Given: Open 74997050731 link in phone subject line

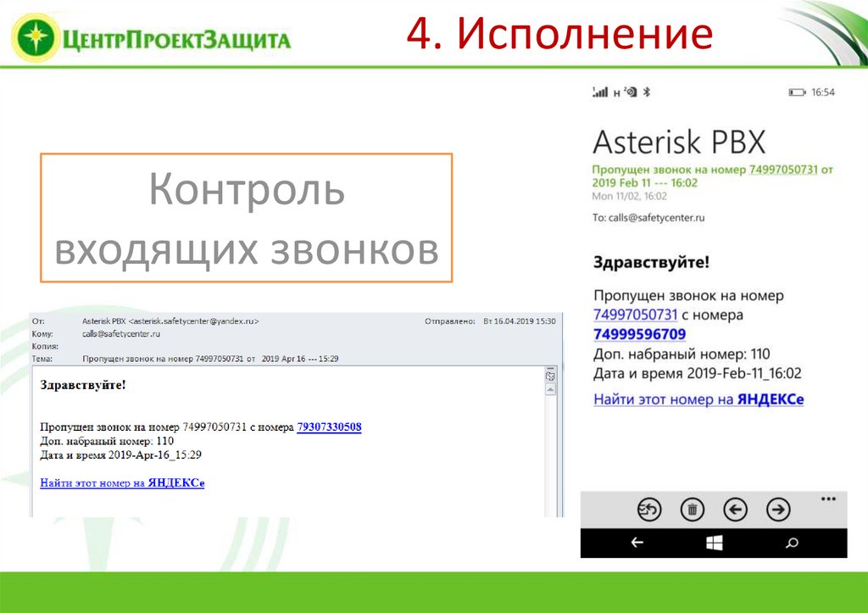Looking at the screenshot, I should [x=783, y=170].
